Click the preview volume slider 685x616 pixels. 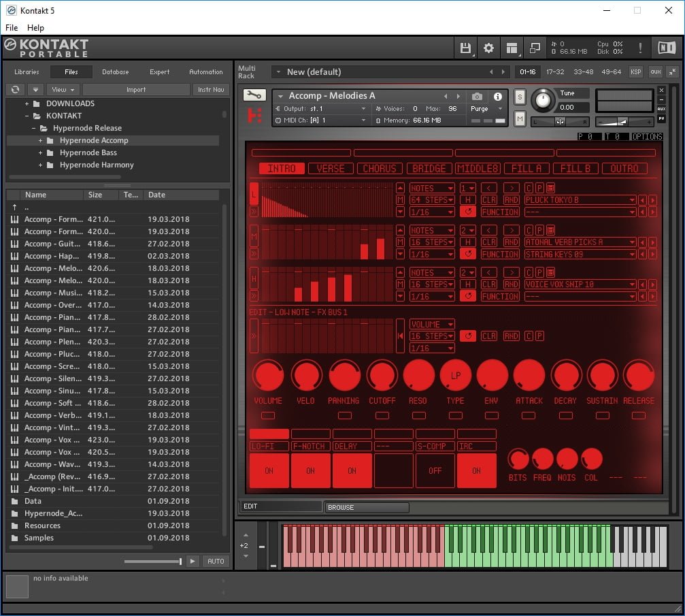coord(152,561)
